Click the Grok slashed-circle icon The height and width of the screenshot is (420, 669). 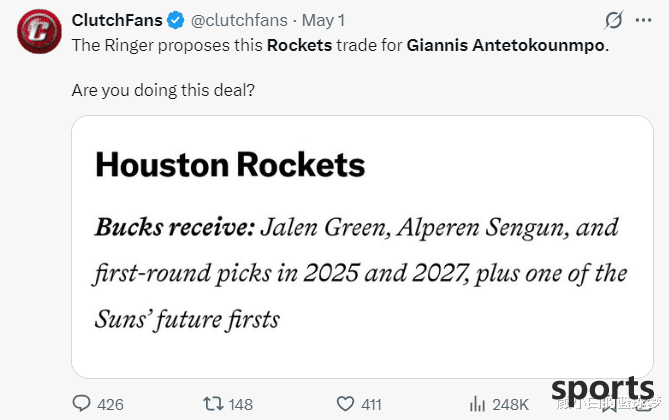click(614, 20)
